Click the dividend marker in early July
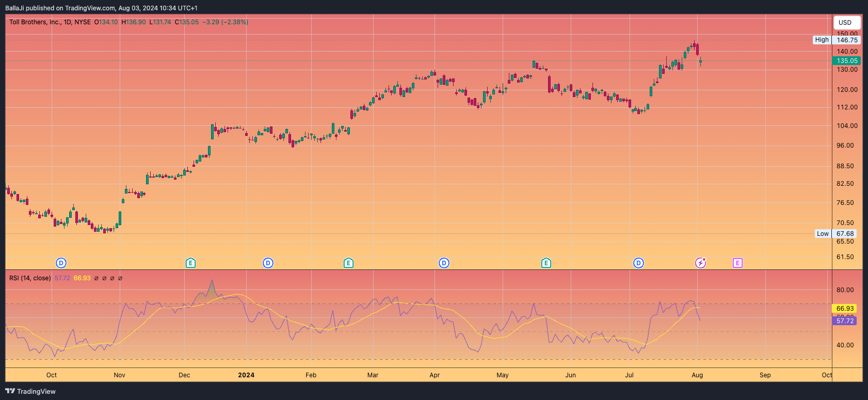The height and width of the screenshot is (400, 868). click(x=638, y=263)
